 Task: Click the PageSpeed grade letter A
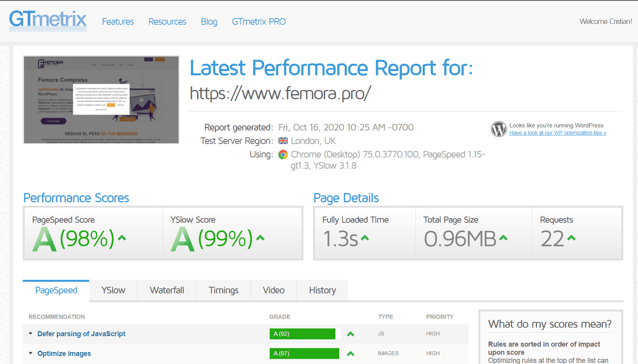(44, 239)
